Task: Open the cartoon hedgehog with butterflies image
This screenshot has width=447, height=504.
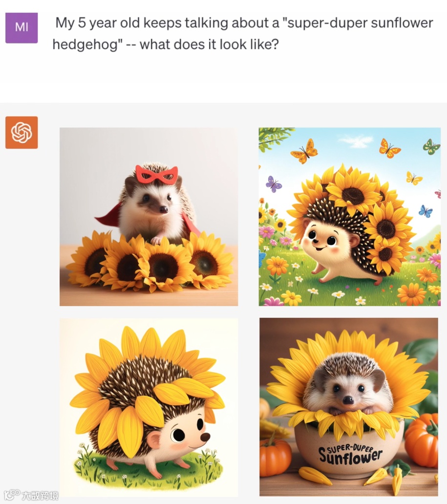Action: 350,217
